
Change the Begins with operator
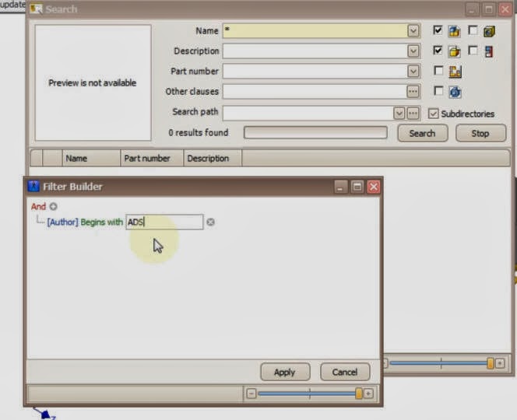pos(101,222)
